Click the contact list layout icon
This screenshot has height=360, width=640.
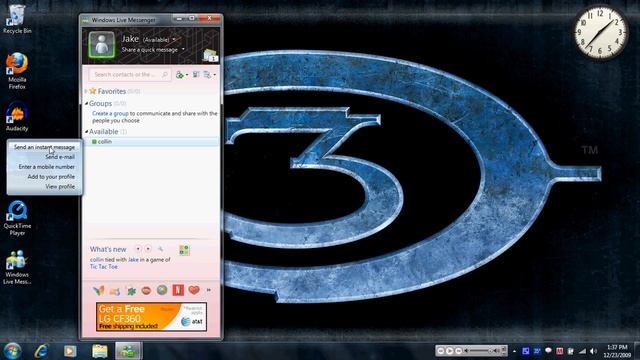(x=196, y=75)
